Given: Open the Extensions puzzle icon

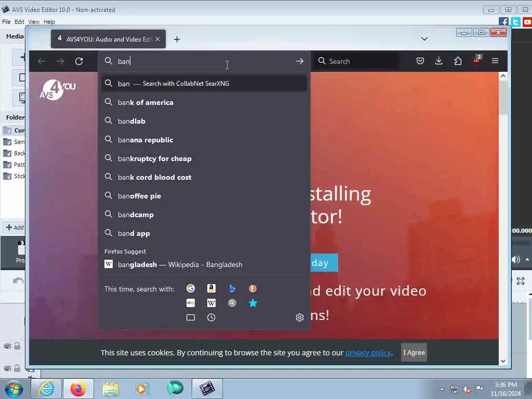Looking at the screenshot, I should (x=458, y=61).
